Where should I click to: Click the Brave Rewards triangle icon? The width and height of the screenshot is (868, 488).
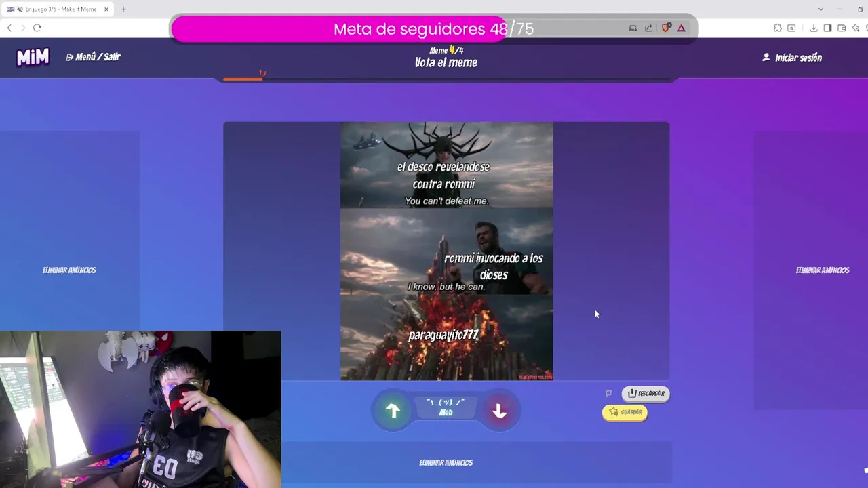point(681,28)
